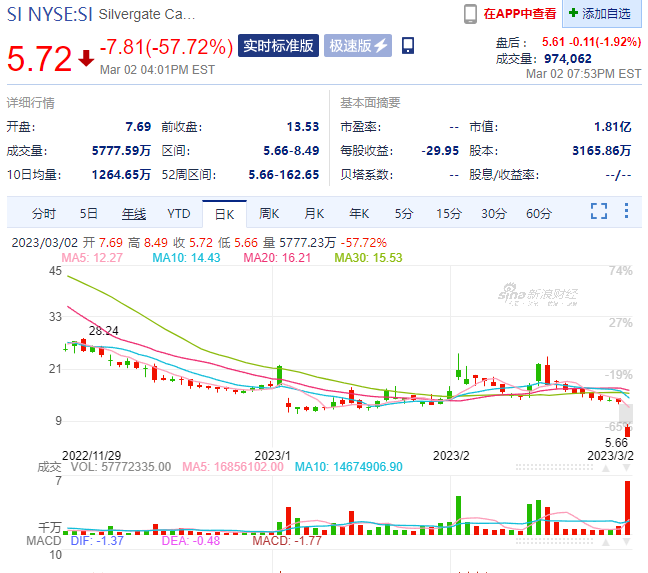Switch to 实时标准版 mode
This screenshot has width=648, height=573.
click(x=278, y=45)
